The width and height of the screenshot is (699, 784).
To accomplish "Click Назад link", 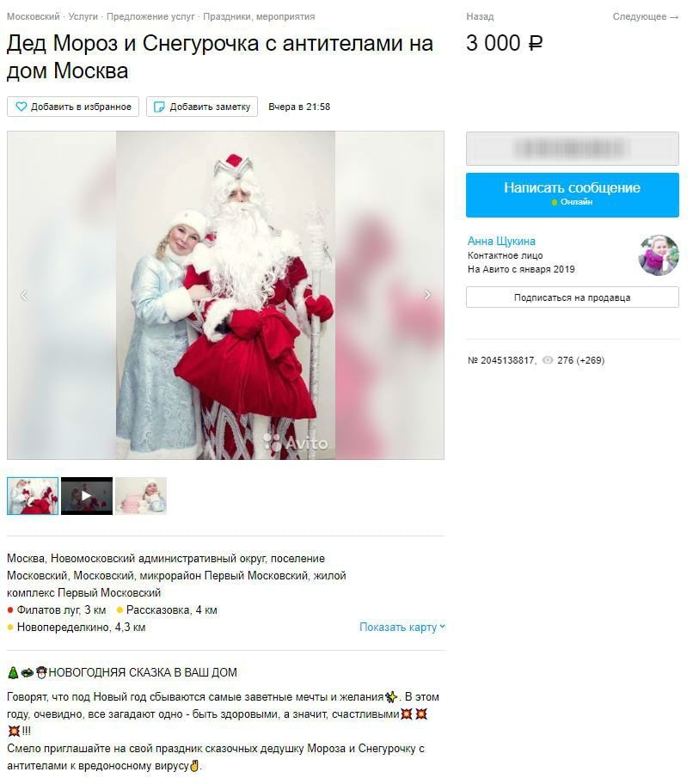I will (480, 16).
